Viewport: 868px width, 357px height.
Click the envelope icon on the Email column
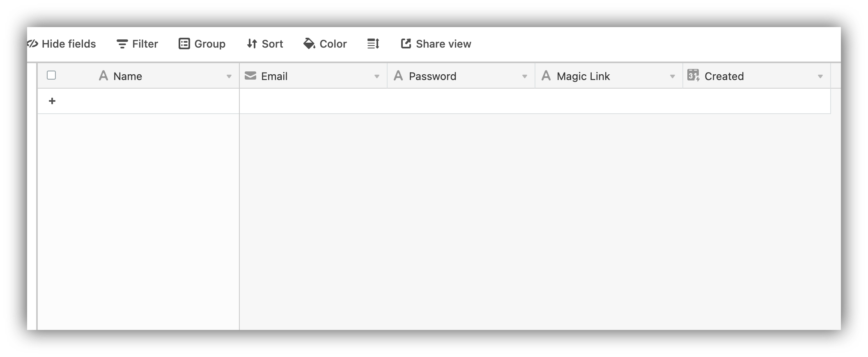click(x=250, y=76)
